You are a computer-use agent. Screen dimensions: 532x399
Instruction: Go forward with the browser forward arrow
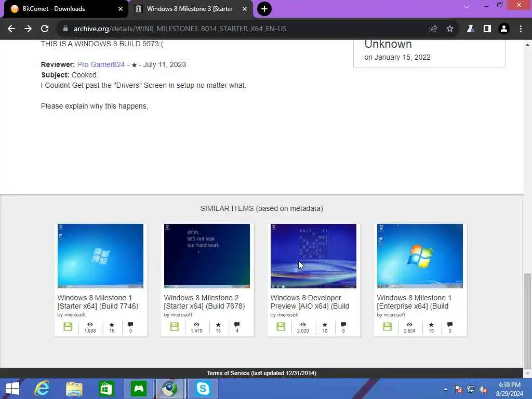(28, 29)
